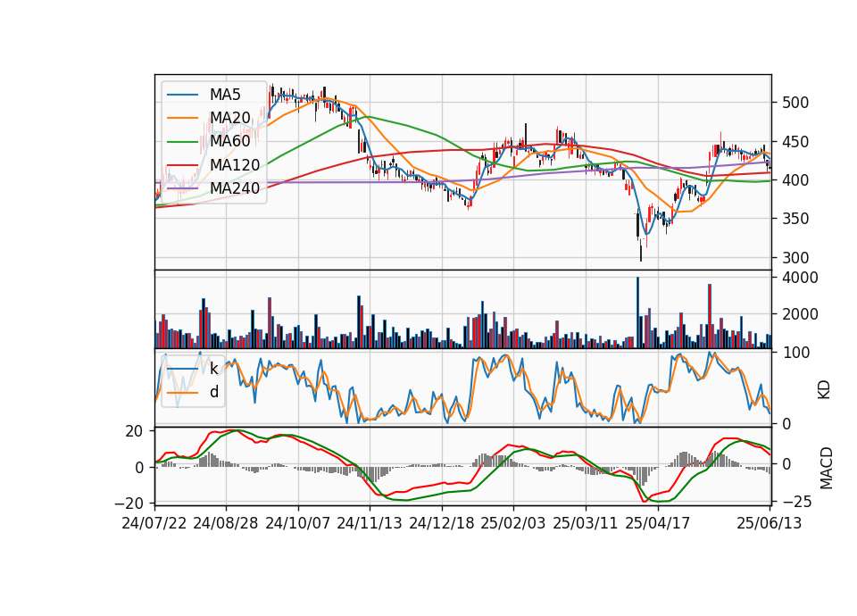Click the orange MA20 legend line sample
This screenshot has width=857, height=616.
182,118
